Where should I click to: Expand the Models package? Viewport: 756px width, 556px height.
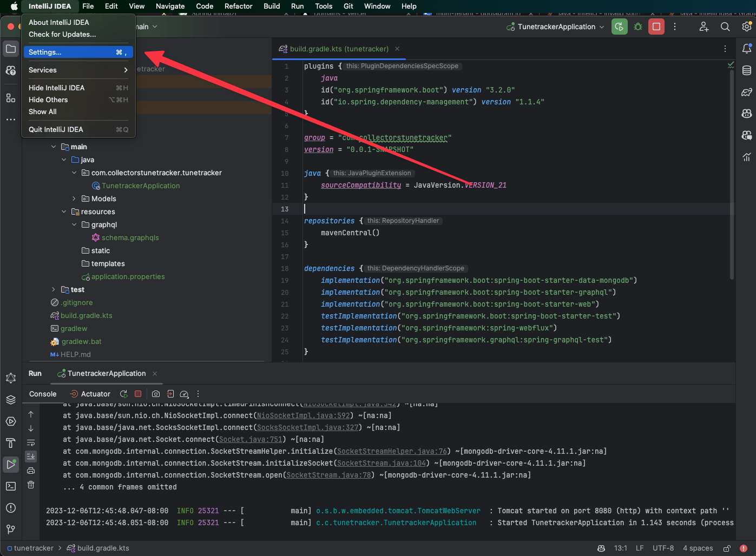click(x=74, y=198)
